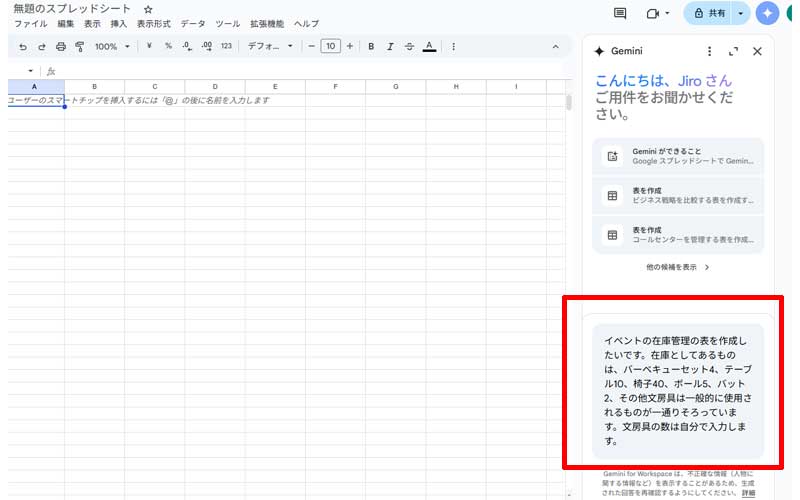
Task: Start a Meet video call
Action: [653, 13]
